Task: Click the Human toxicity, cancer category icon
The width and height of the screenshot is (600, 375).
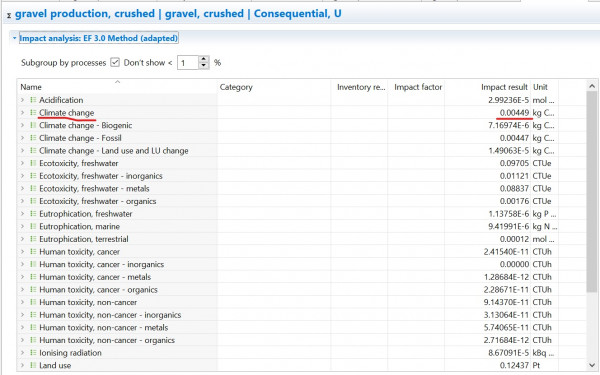Action: click(x=33, y=251)
